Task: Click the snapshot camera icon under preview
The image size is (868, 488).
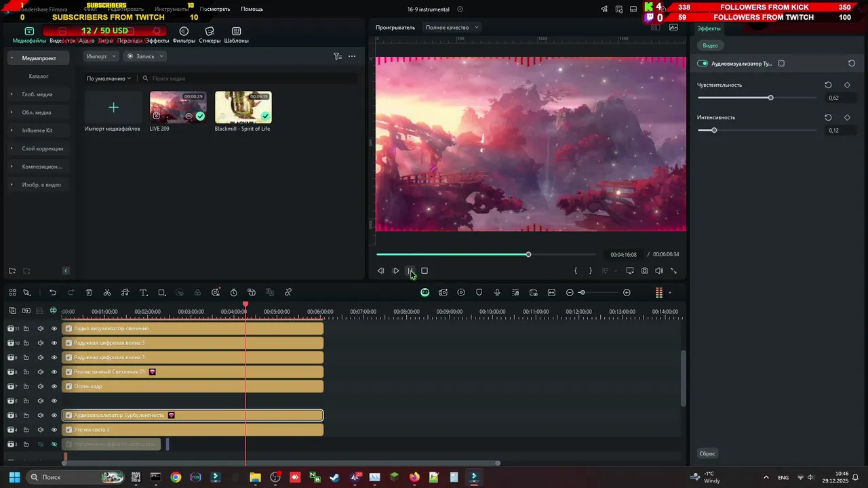Action: [644, 270]
